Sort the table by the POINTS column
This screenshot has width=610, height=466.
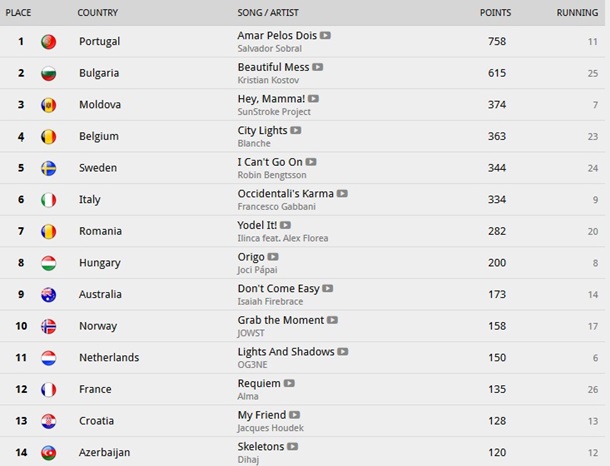point(494,13)
